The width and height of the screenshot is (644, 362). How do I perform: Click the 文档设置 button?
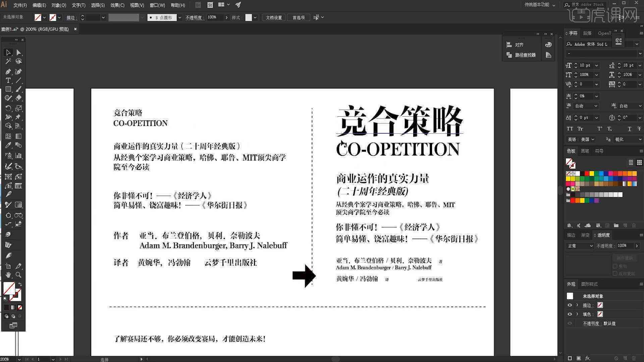[274, 18]
